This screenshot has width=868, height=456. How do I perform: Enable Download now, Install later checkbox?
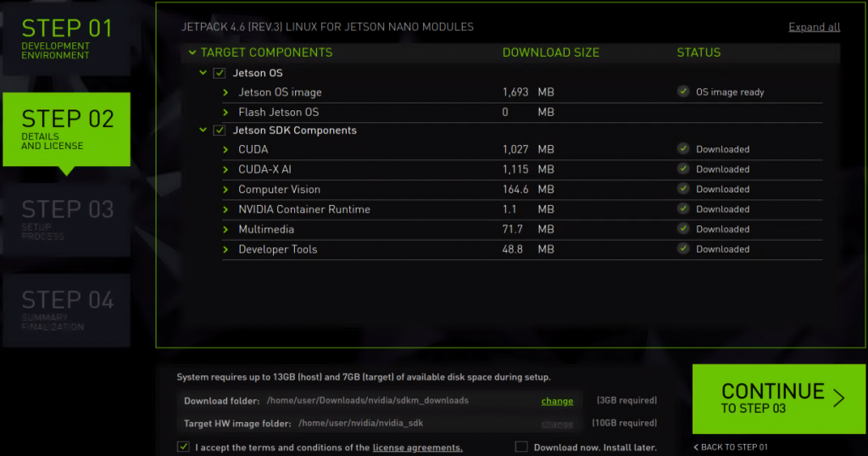coord(521,447)
